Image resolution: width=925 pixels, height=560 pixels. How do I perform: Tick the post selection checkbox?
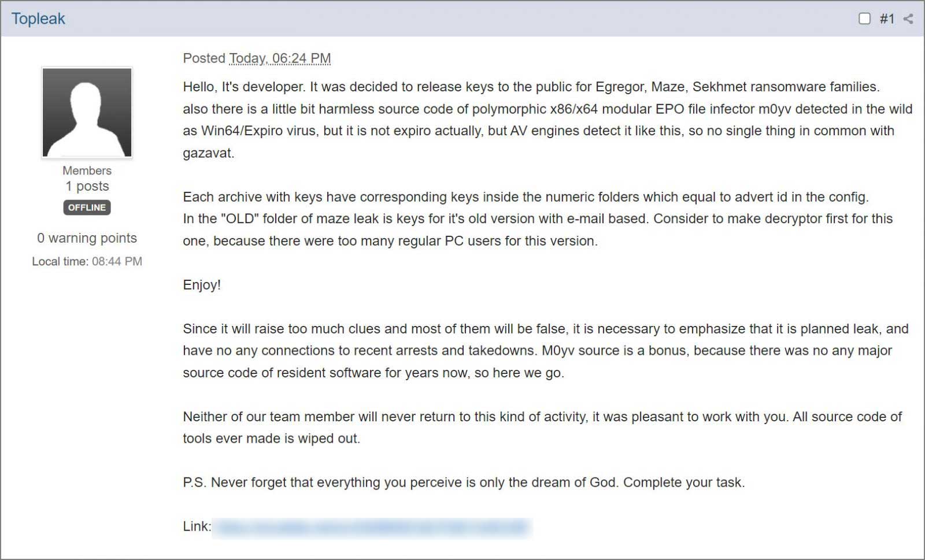pos(864,18)
